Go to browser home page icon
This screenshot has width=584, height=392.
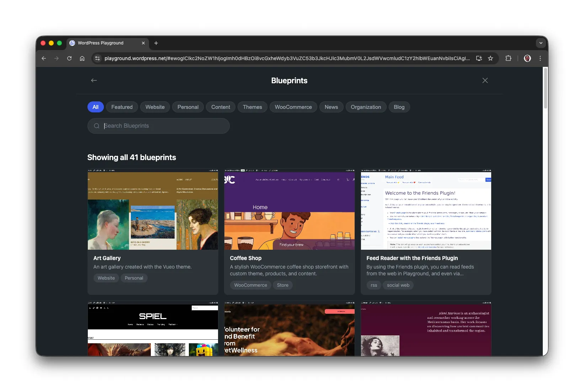(x=82, y=58)
